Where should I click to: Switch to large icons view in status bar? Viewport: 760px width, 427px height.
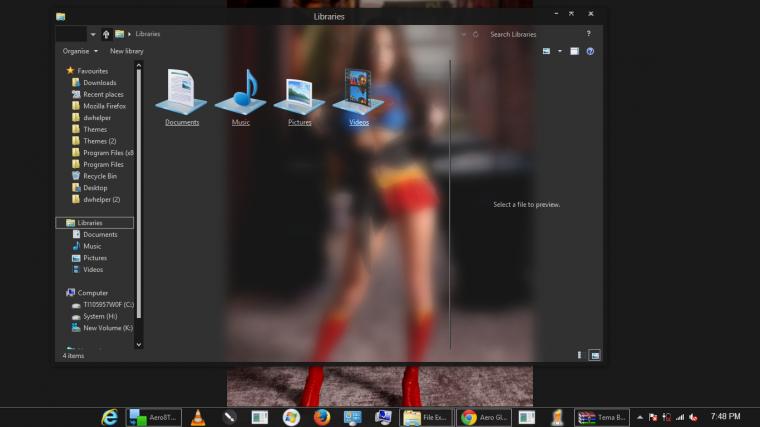[594, 355]
